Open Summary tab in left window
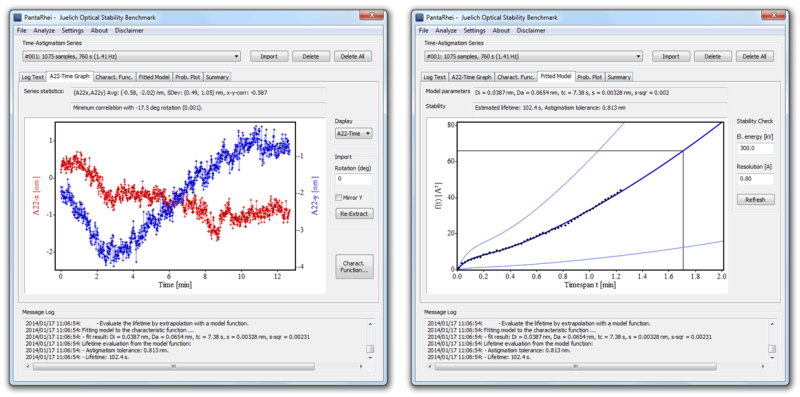This screenshot has width=800, height=397. [x=217, y=77]
